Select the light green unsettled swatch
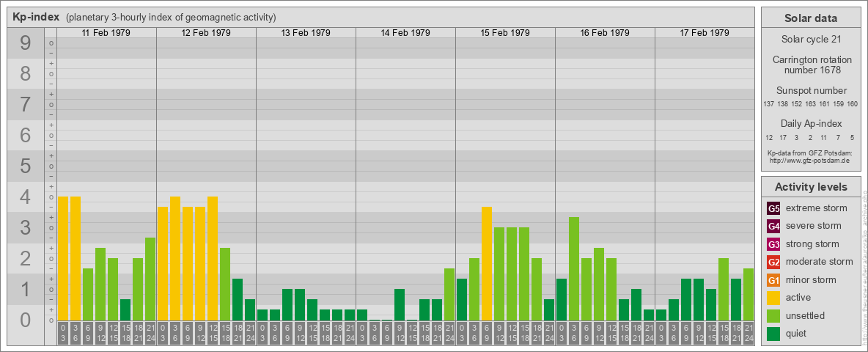The height and width of the screenshot is (352, 868). [x=773, y=315]
